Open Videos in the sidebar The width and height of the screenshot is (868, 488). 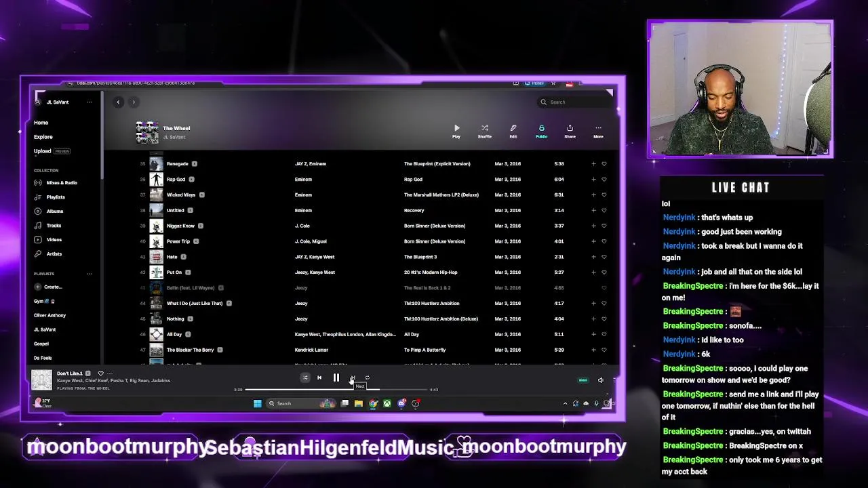tap(48, 239)
